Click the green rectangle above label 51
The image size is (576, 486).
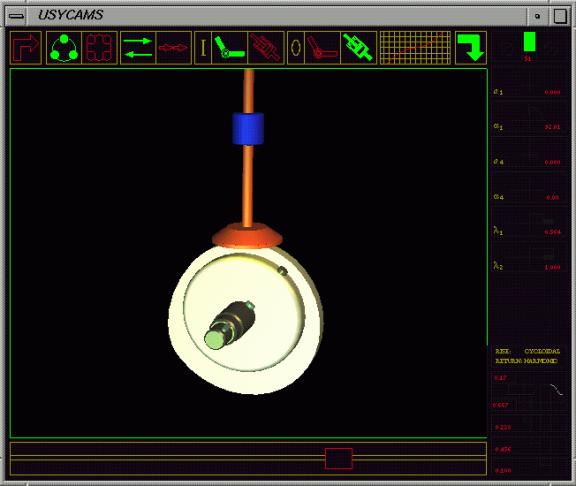point(529,42)
